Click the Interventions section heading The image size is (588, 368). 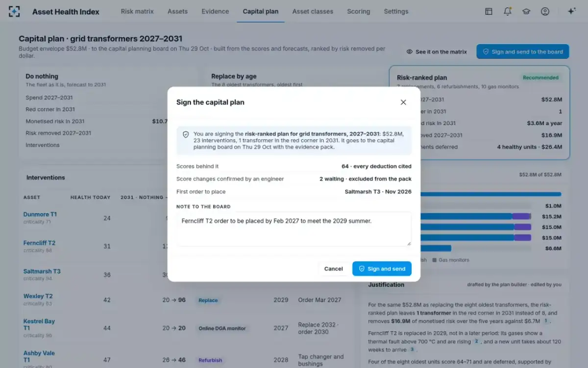46,178
